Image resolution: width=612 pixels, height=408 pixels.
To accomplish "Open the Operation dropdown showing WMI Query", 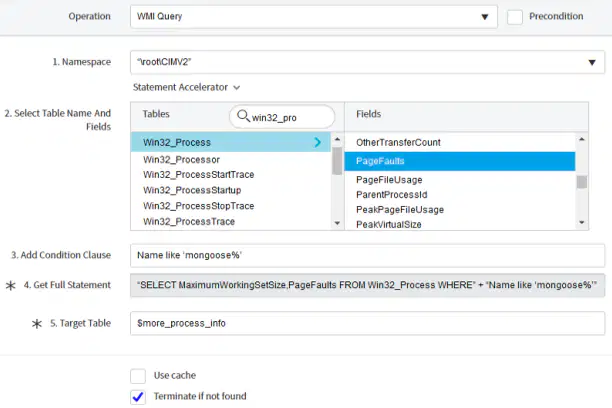I will [314, 16].
